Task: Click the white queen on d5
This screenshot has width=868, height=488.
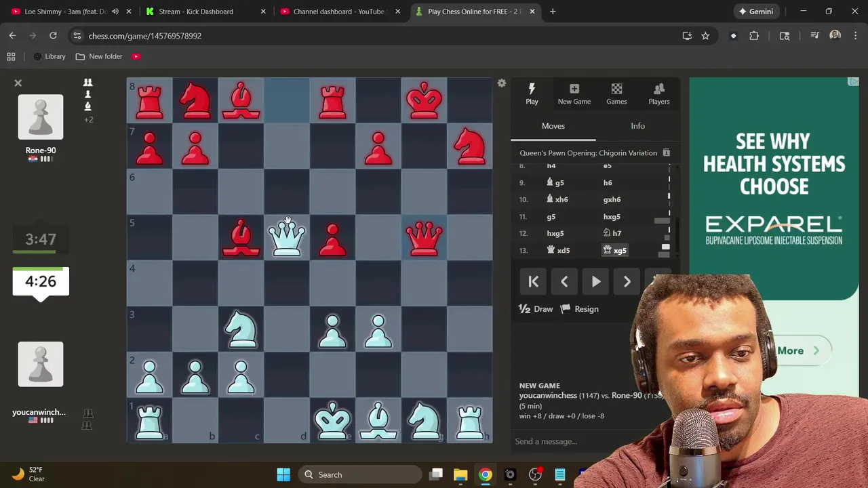Action: click(287, 237)
